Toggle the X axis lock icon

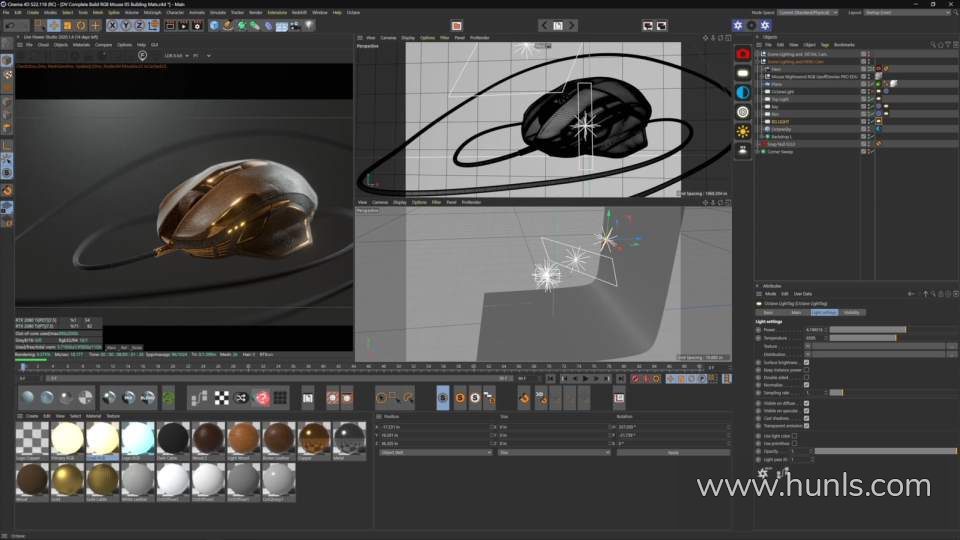[112, 25]
